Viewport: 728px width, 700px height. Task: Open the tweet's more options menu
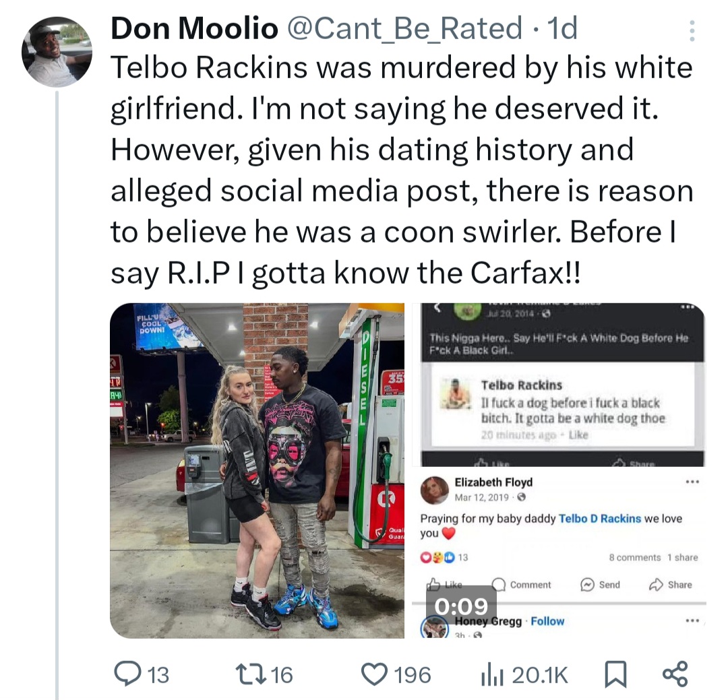coord(692,30)
